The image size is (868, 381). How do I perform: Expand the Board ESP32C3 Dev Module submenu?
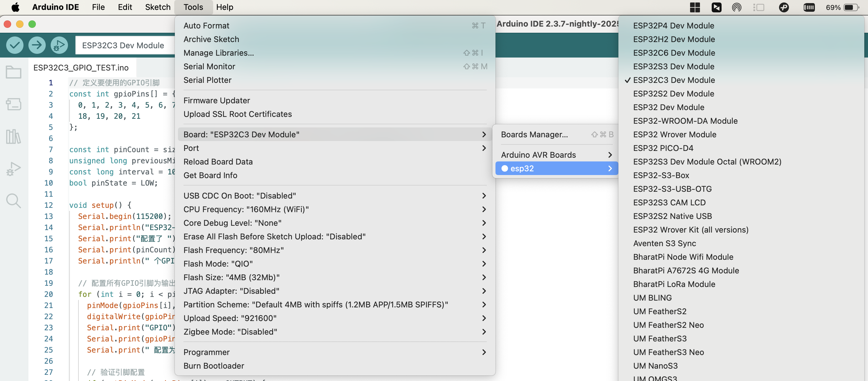335,134
